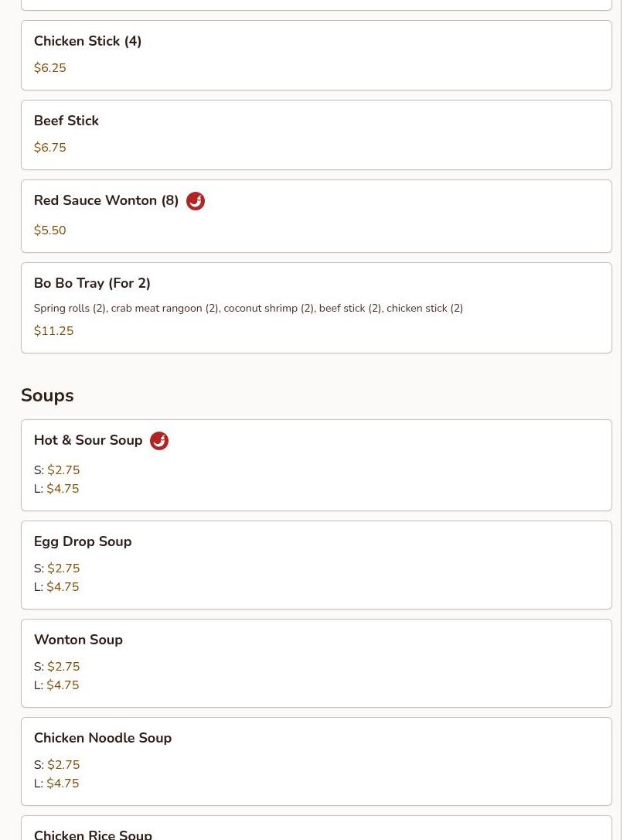
Task: Pick large Hot & Sour Soup price
Action: tap(63, 489)
